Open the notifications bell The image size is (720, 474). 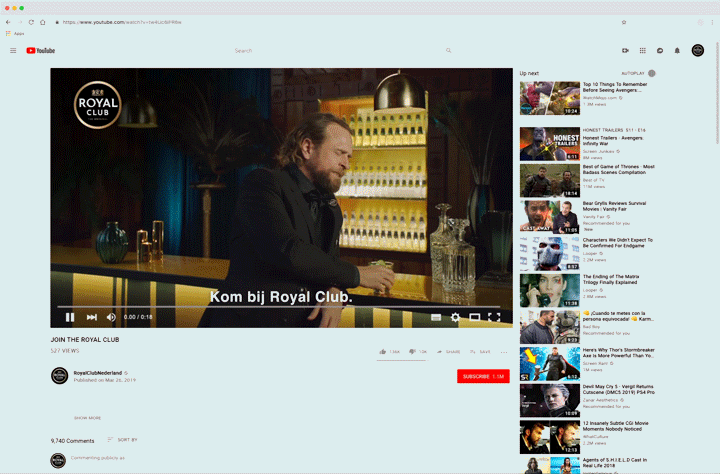(x=677, y=51)
